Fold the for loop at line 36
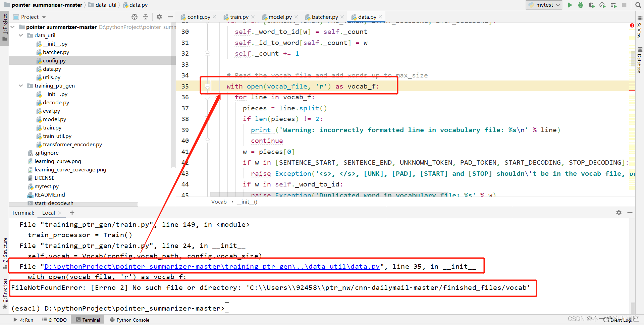644x325 pixels. [207, 97]
